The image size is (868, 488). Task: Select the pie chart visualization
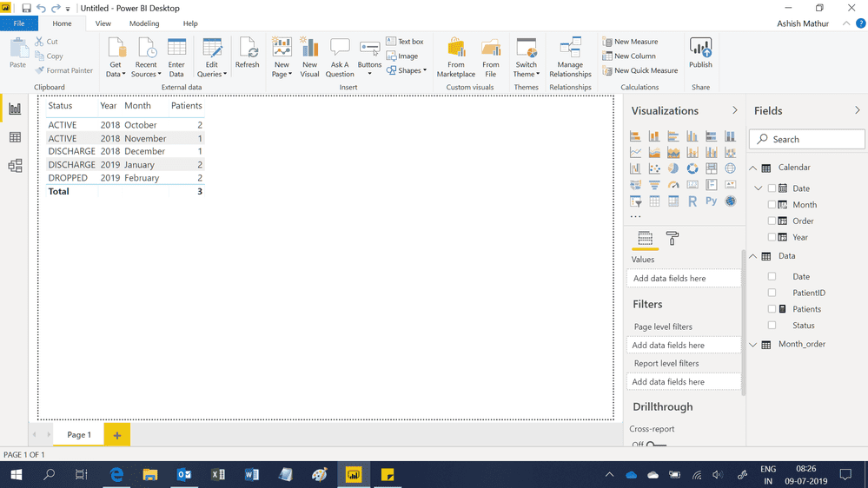click(673, 168)
